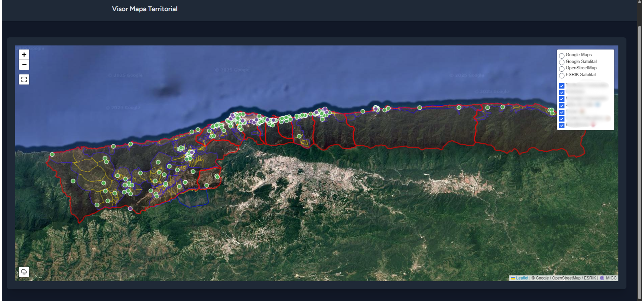
Task: Zoom in on the map
Action: 24,55
